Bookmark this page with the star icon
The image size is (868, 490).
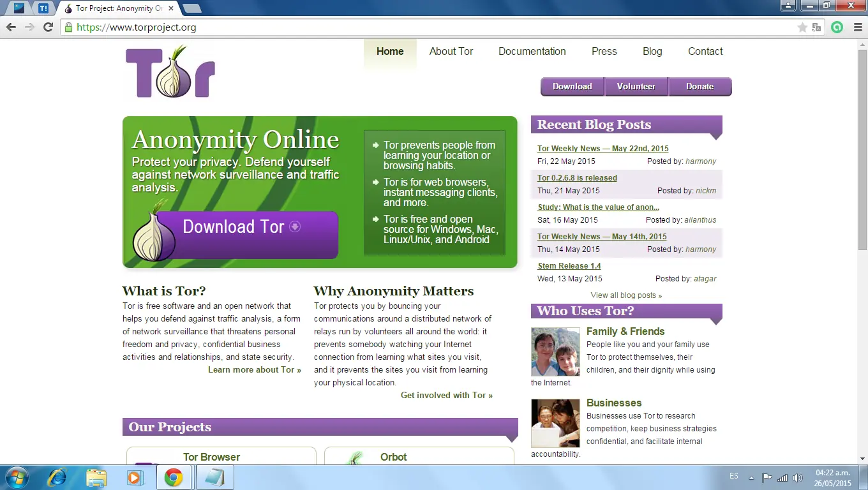802,27
